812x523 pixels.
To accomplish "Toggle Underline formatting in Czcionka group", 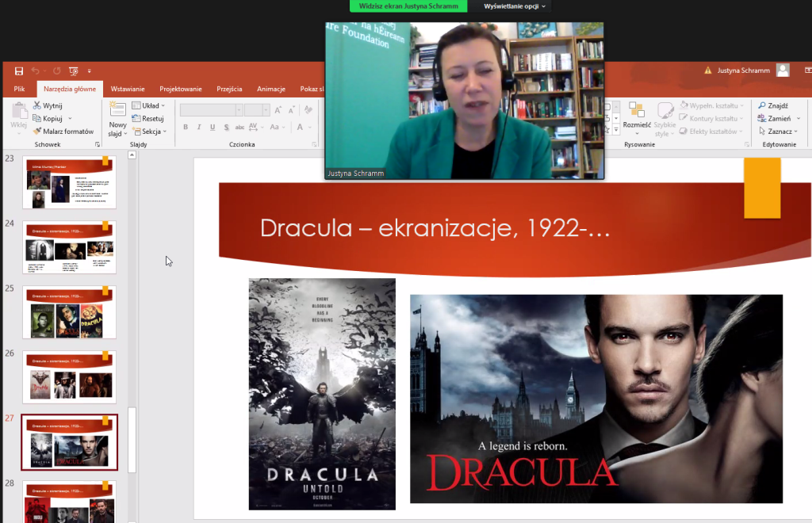I will coord(213,127).
